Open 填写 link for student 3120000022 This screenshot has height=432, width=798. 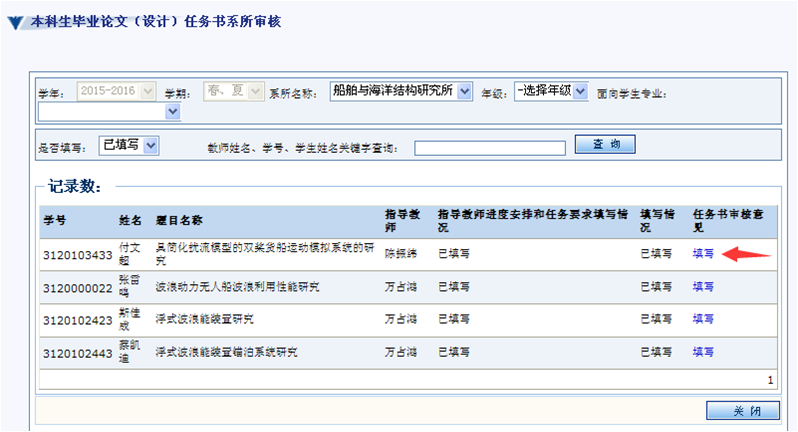coord(703,287)
